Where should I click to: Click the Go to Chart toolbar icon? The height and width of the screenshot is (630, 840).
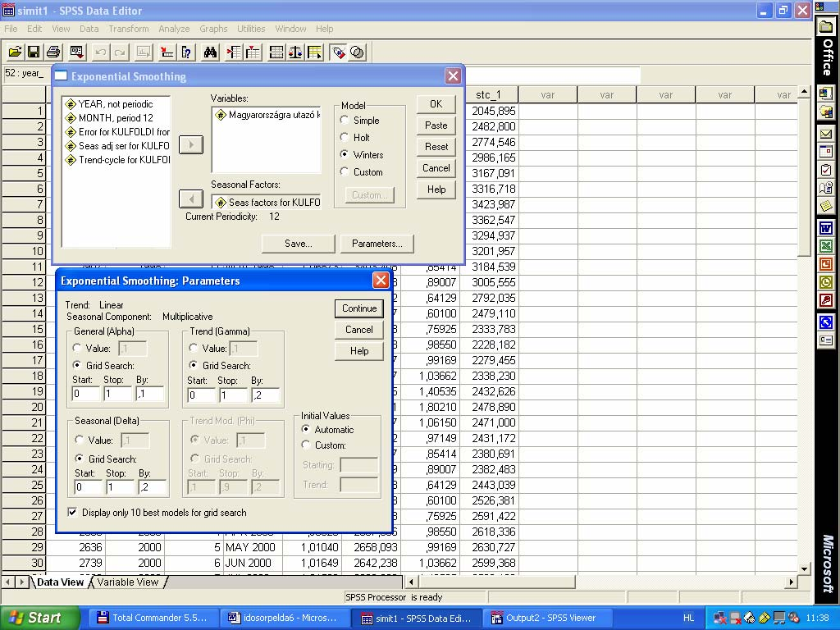coord(144,52)
